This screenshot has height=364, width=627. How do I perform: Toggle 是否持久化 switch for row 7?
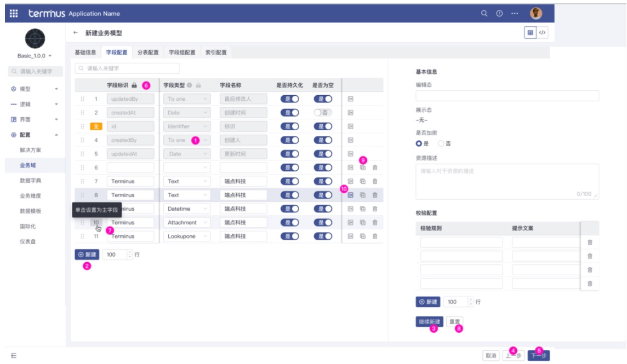click(x=290, y=181)
